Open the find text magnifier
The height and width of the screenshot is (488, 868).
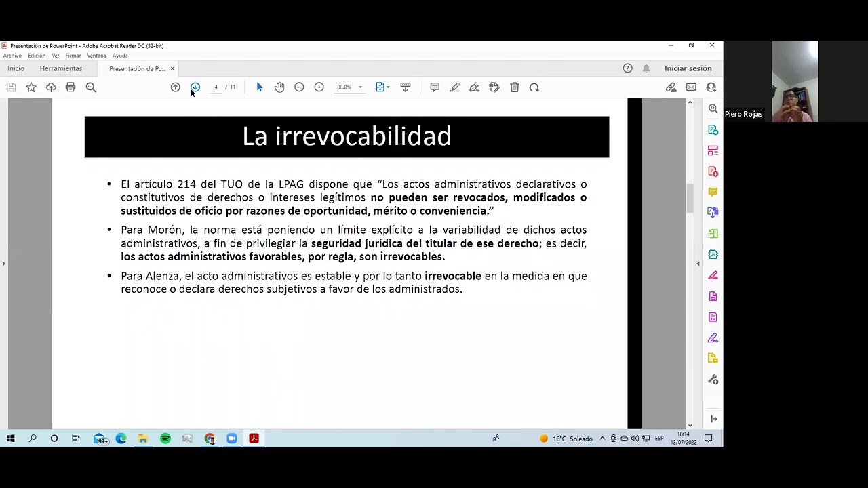point(91,87)
